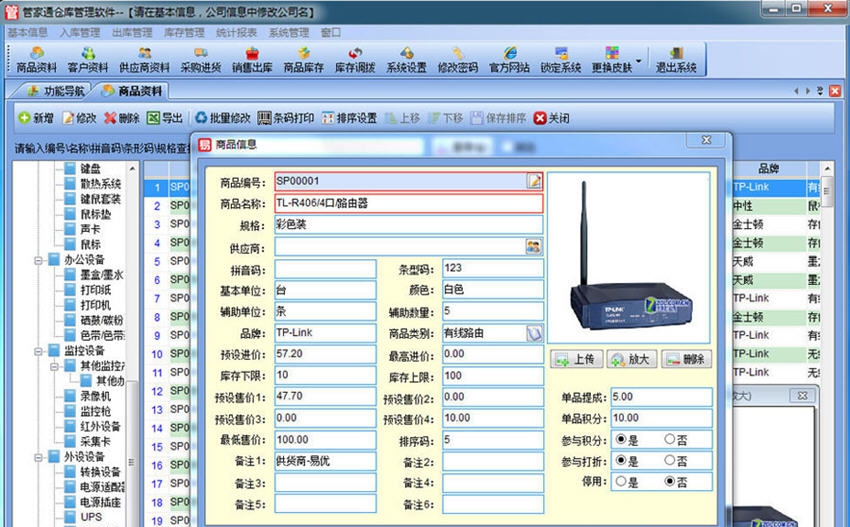Select 是 for 停用
This screenshot has height=527, width=850.
tap(621, 481)
